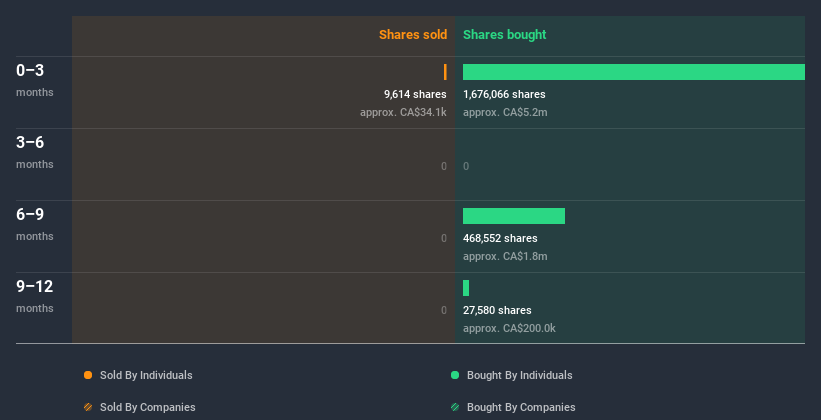Click the striped Bought By Companies legend icon
821x420 pixels.
pyautogui.click(x=455, y=407)
